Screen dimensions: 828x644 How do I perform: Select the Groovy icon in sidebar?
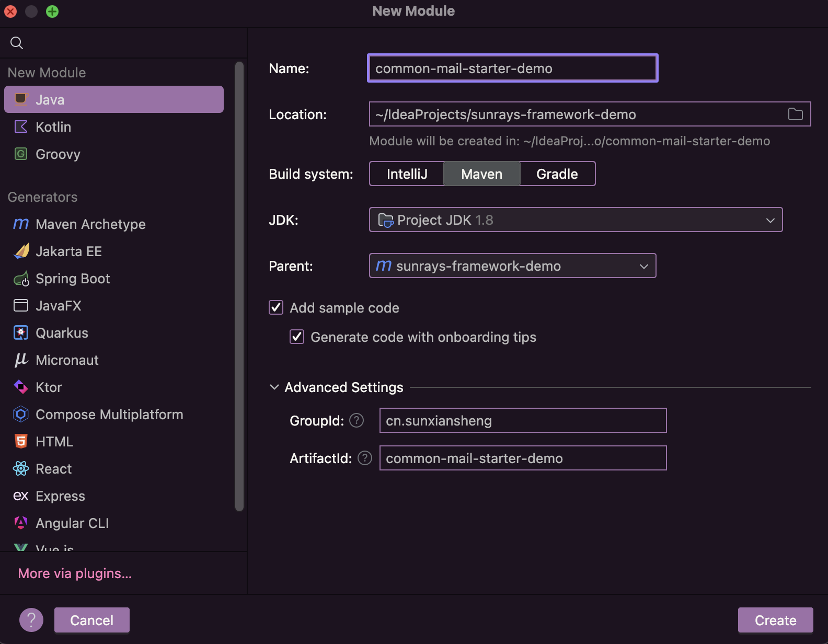21,154
